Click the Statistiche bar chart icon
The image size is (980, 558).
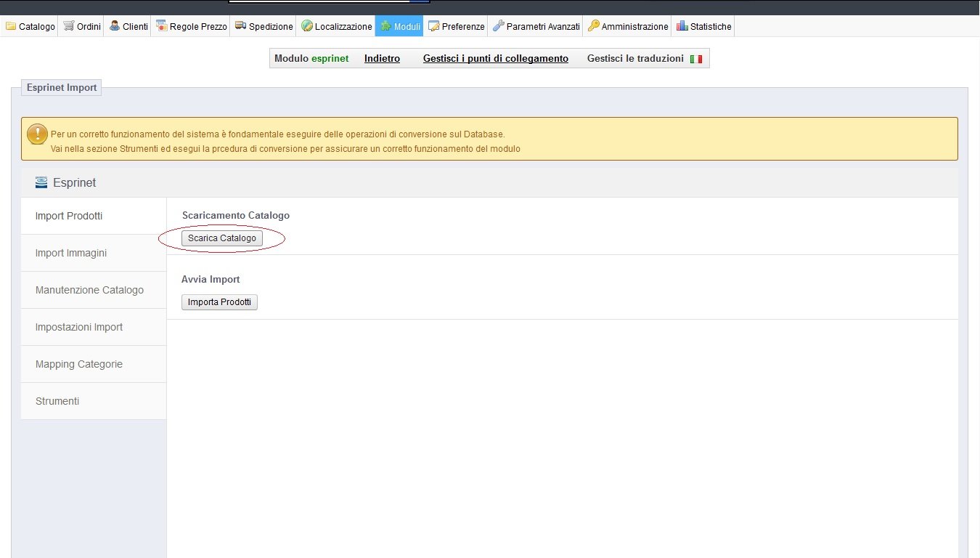tap(682, 26)
